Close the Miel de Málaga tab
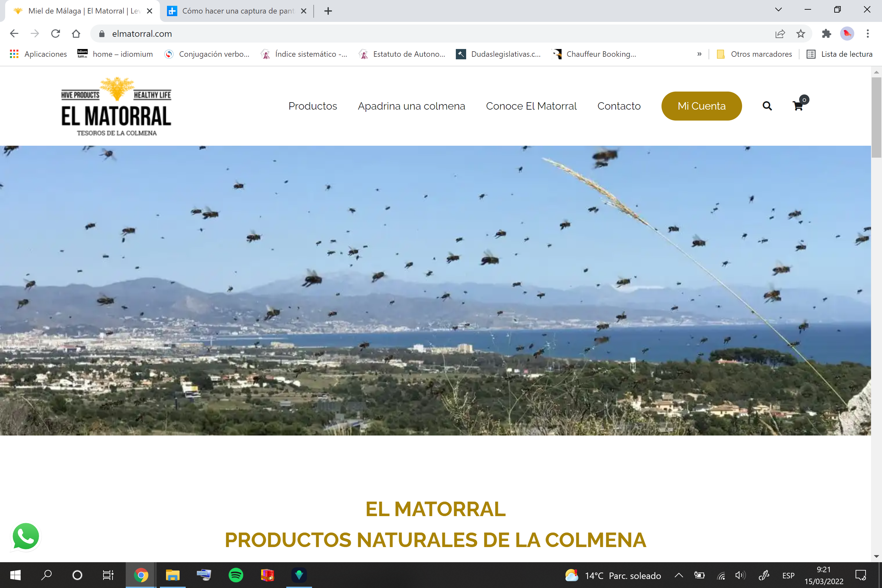Screen dimensions: 882x588 coord(150,11)
